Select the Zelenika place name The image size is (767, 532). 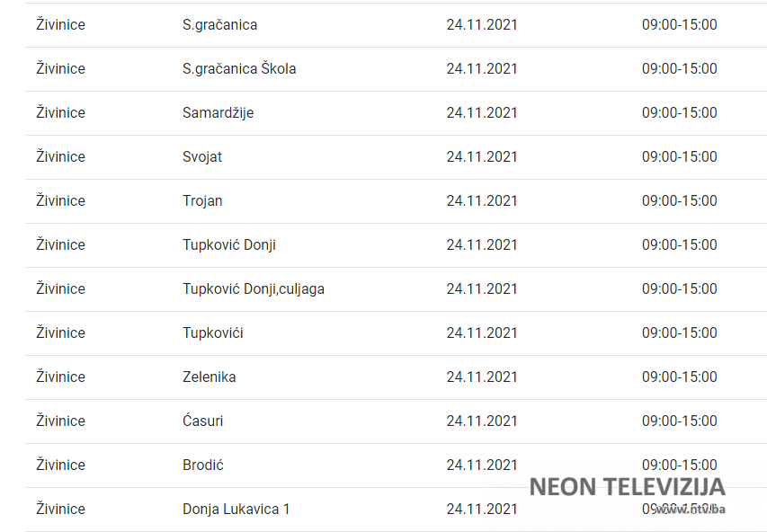[x=210, y=377]
